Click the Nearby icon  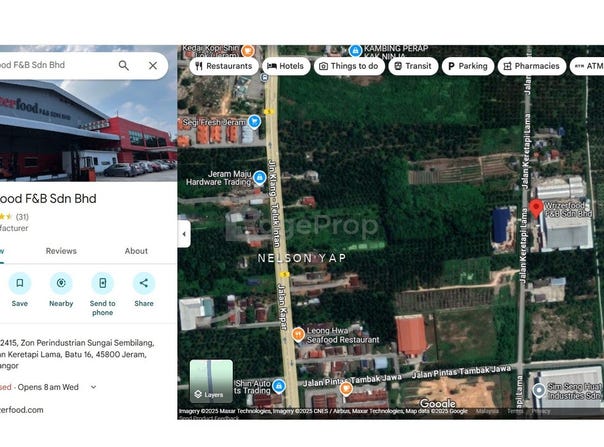pos(61,283)
